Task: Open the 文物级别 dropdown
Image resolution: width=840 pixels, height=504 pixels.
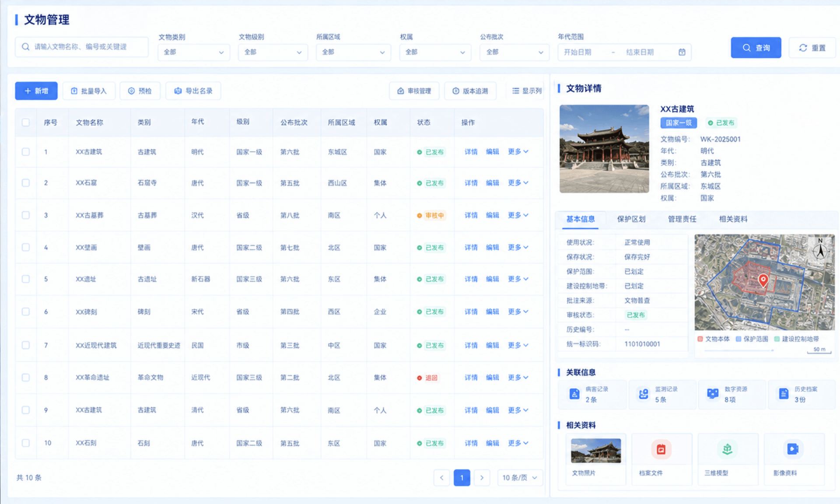Action: (x=273, y=52)
